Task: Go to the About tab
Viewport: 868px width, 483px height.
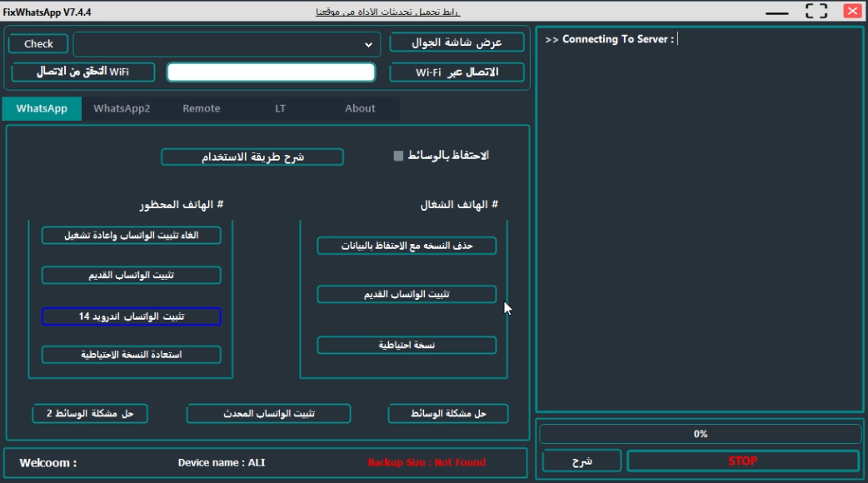Action: tap(360, 108)
